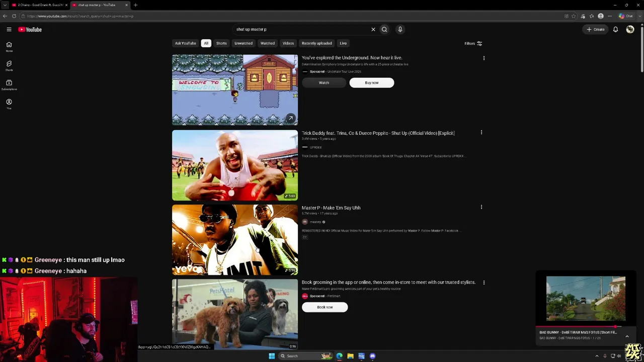The image size is (644, 362).
Task: Click the Undertale Snowdin ad thumbnail
Action: (x=235, y=89)
